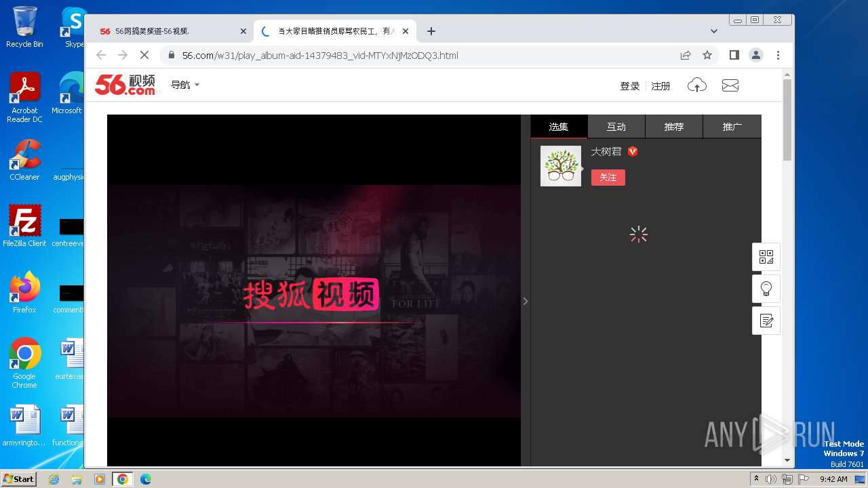Open the Chrome three-dot menu

tap(778, 55)
